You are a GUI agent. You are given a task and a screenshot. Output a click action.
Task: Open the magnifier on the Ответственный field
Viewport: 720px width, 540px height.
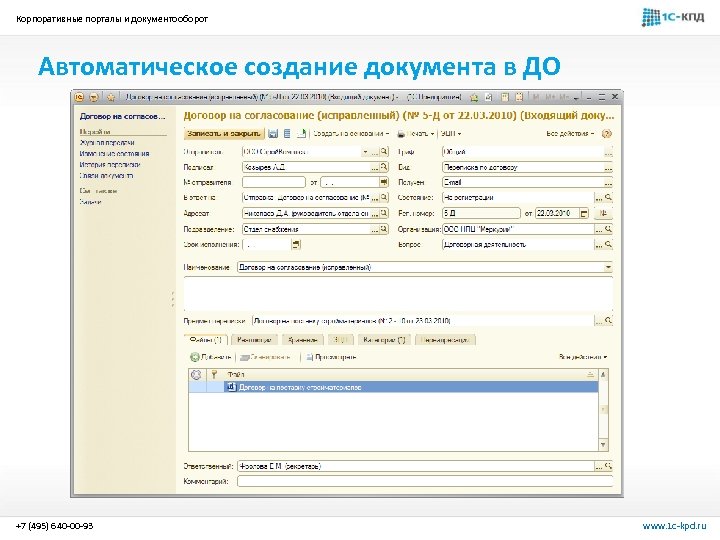click(x=608, y=466)
